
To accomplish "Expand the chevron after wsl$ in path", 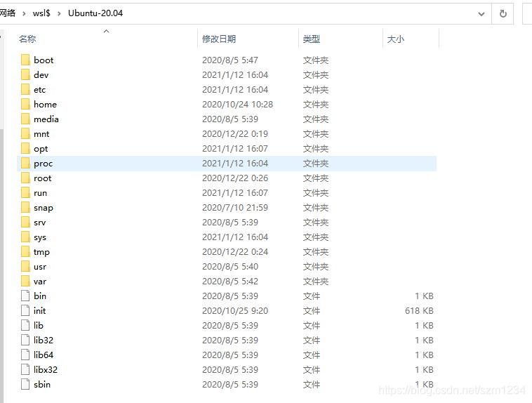I will tap(59, 13).
